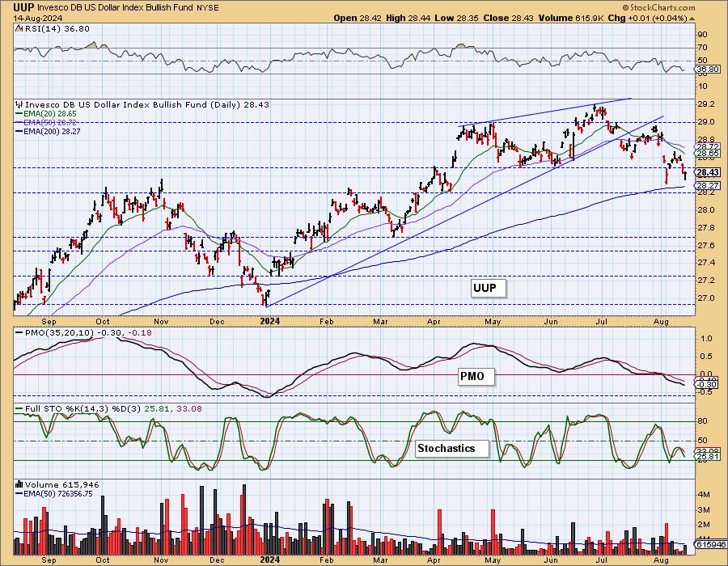Click the 25.81 stochastic value tag on right axis
The height and width of the screenshot is (566, 728).
708,457
